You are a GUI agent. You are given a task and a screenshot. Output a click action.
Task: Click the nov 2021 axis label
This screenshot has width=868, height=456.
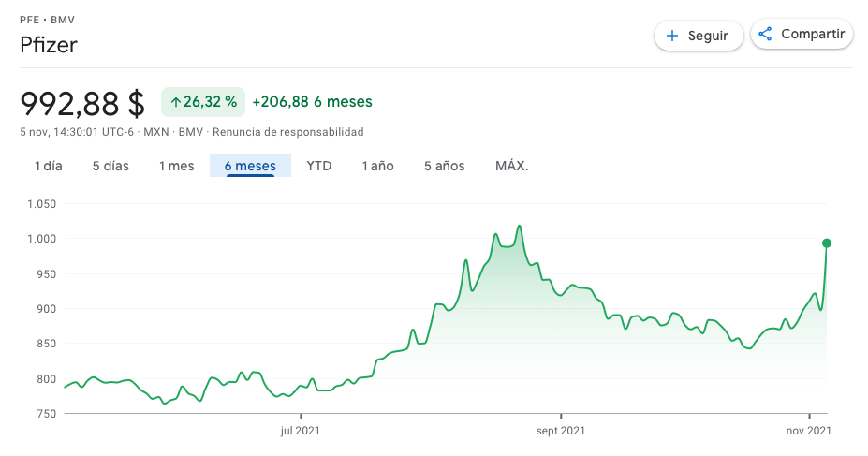click(x=809, y=431)
